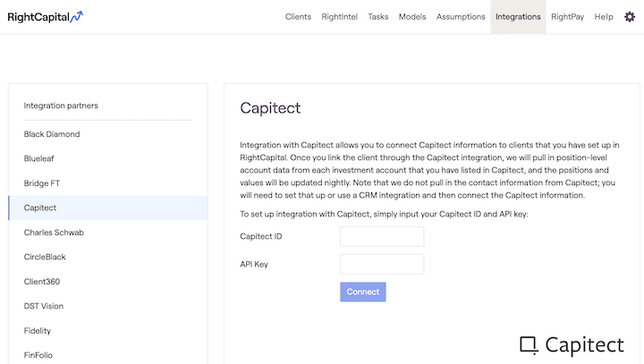The image size is (644, 364).
Task: Navigate to RightPay
Action: [567, 17]
